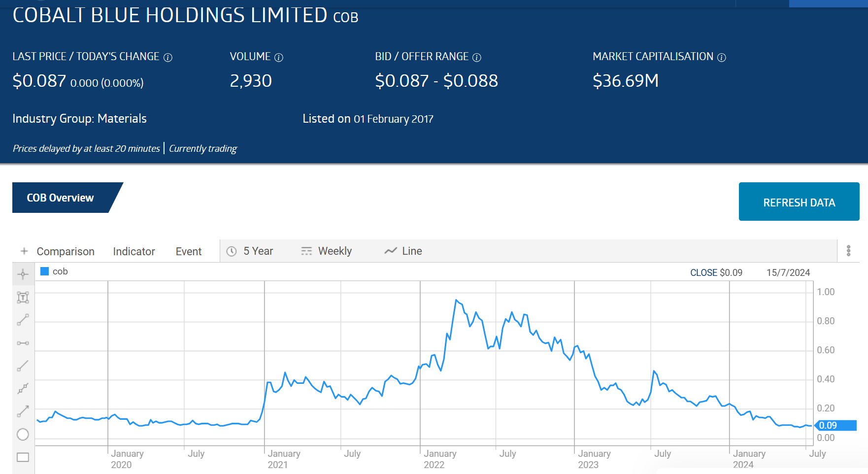The image size is (868, 474).
Task: Click the 15/7/2024 date label
Action: (788, 272)
